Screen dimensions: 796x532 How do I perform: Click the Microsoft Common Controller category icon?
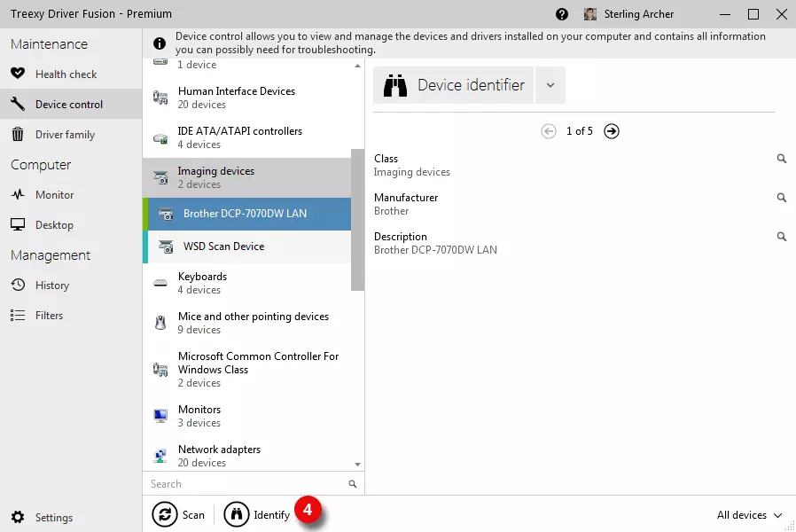click(x=160, y=370)
